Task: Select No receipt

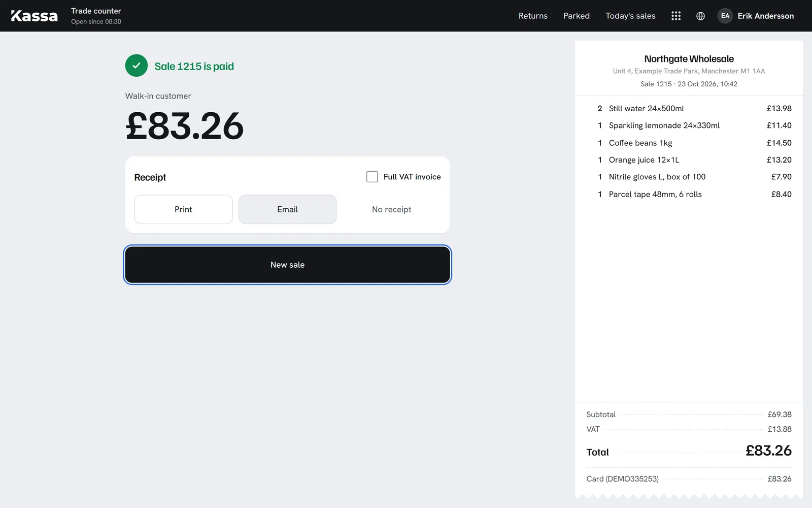Action: [x=391, y=209]
